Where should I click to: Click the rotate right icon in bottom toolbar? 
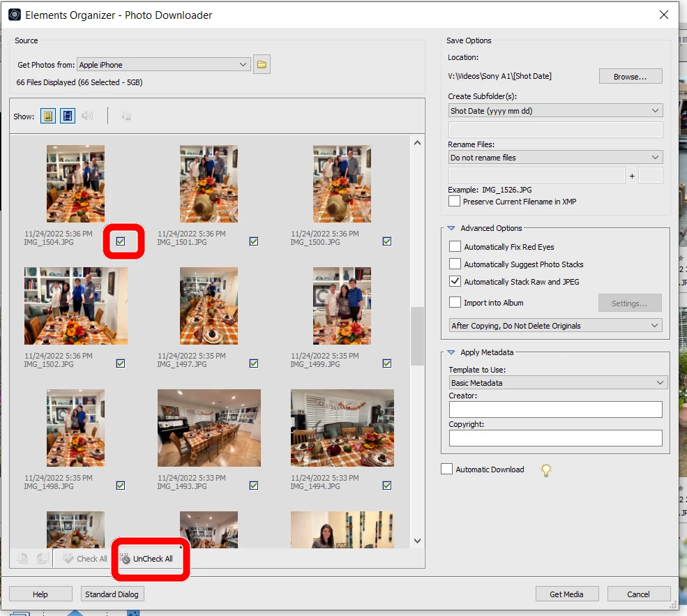(42, 559)
